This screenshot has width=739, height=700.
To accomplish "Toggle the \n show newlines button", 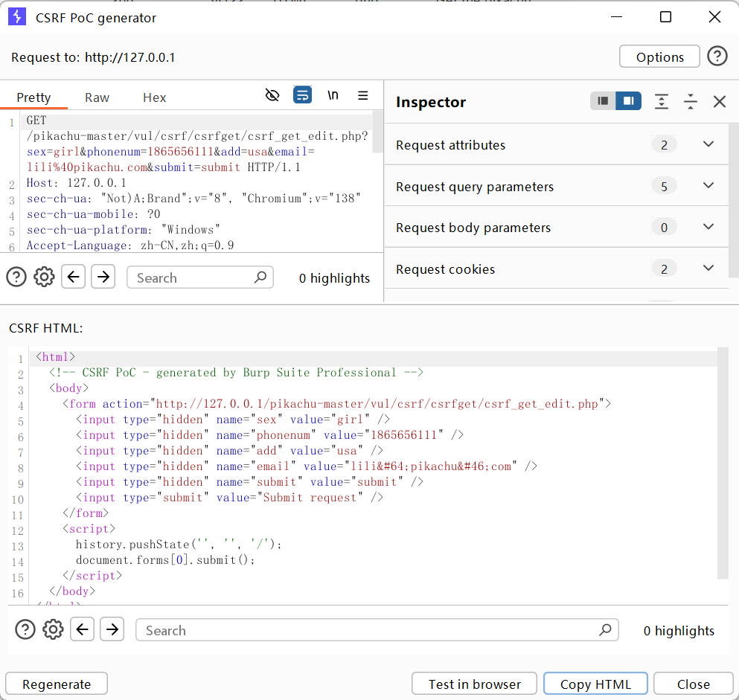I will coord(333,95).
